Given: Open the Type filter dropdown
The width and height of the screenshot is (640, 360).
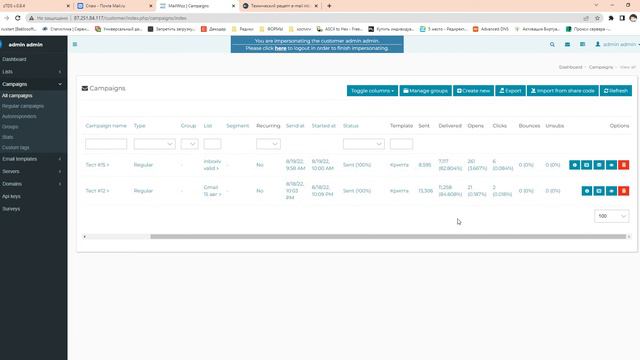Looking at the screenshot, I should point(154,144).
